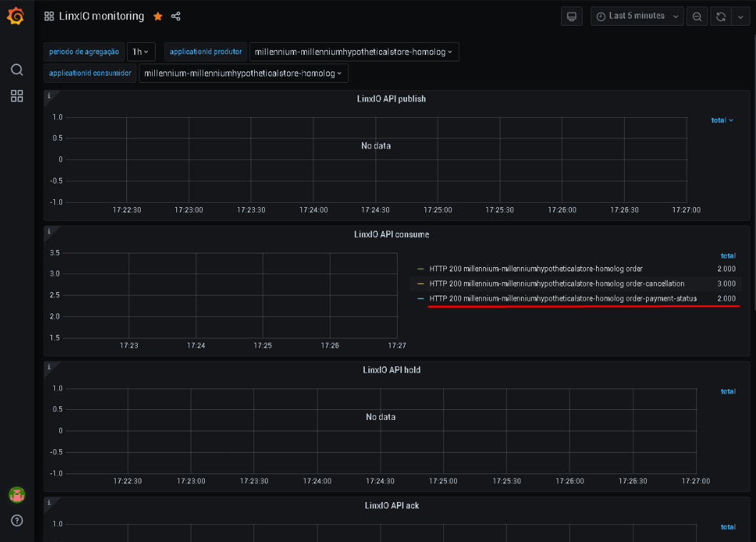The width and height of the screenshot is (756, 542).
Task: Click the No data text in hold panel
Action: point(380,416)
